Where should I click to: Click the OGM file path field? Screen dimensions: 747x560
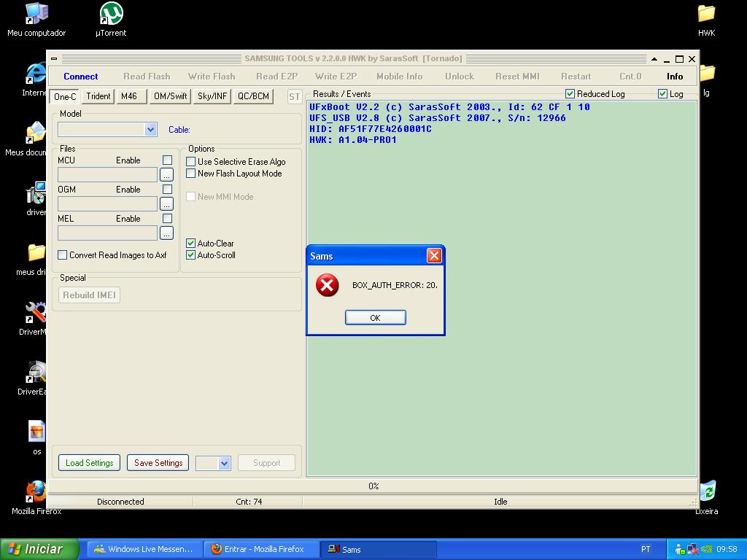click(x=108, y=204)
